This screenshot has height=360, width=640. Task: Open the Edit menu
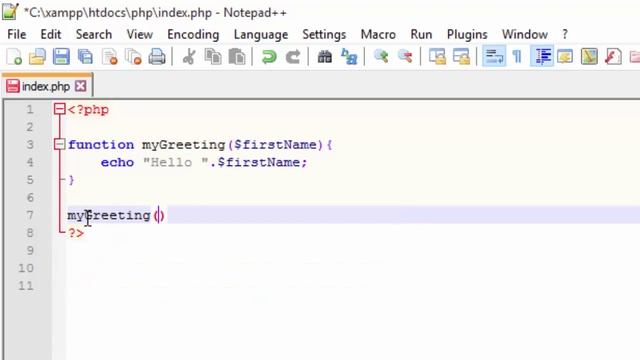51,34
